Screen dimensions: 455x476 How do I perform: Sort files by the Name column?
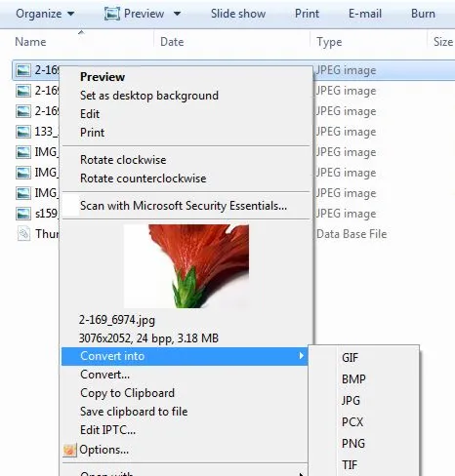30,42
